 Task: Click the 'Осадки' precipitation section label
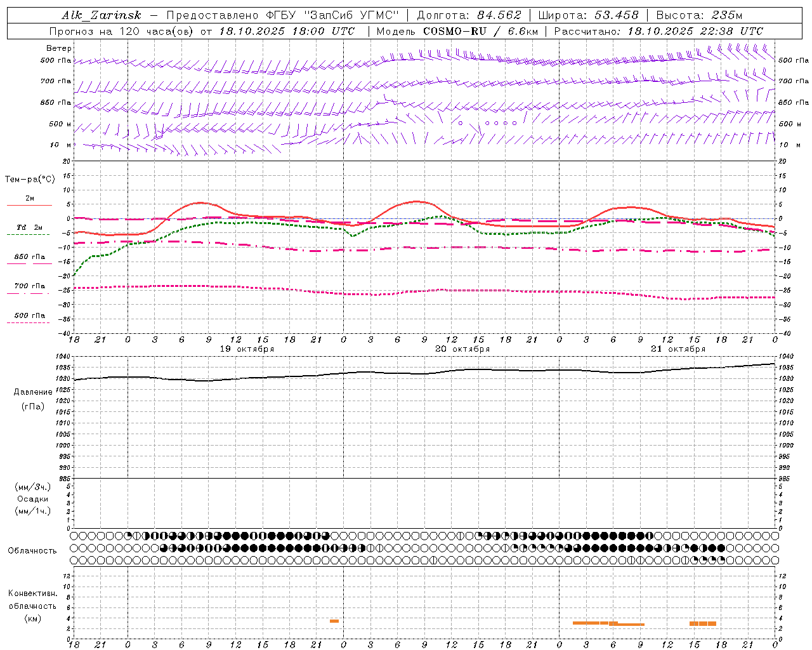pyautogui.click(x=33, y=499)
